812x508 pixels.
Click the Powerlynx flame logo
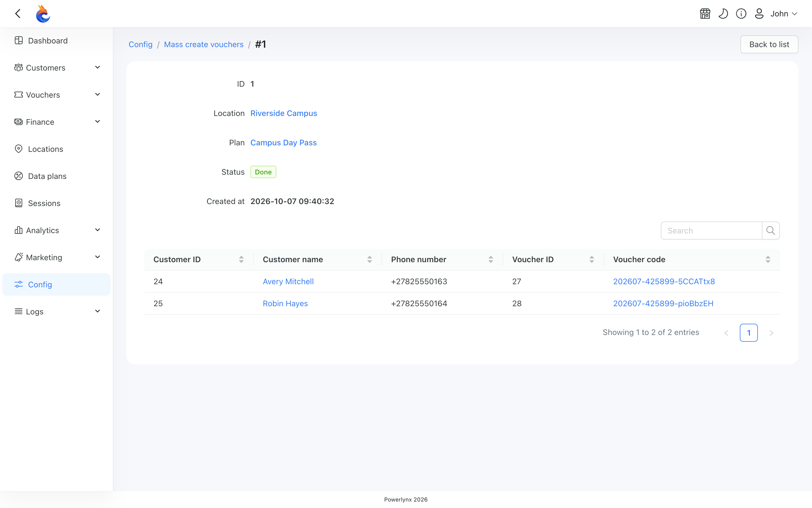click(43, 14)
